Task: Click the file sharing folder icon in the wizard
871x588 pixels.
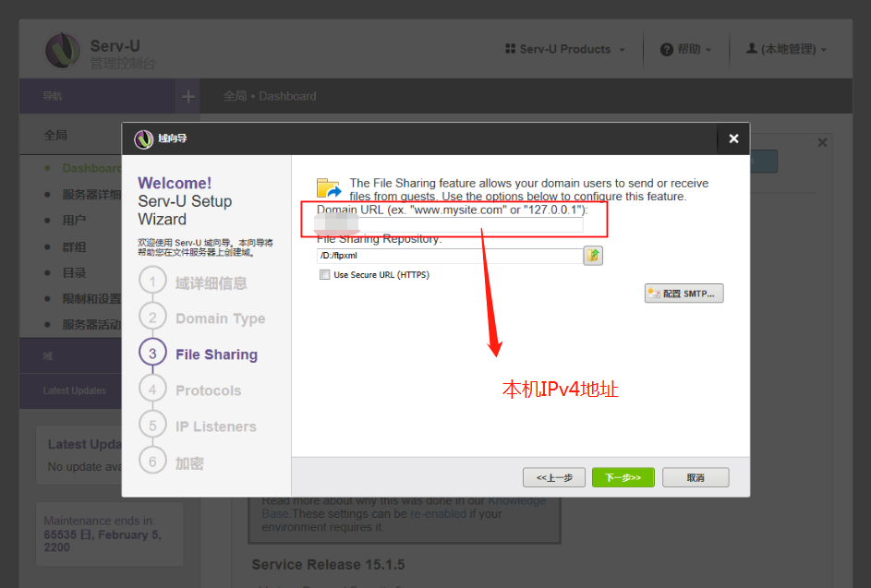Action: pyautogui.click(x=329, y=187)
